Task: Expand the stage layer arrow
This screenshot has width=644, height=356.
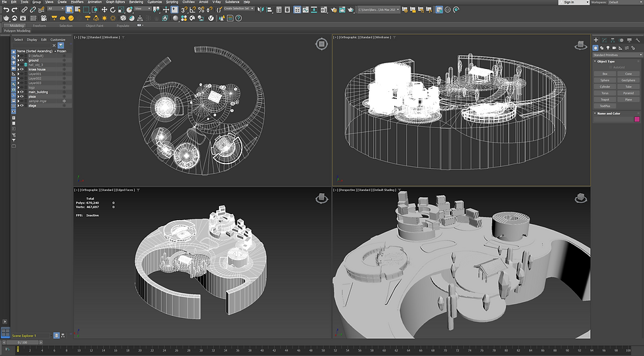Action: (x=18, y=106)
